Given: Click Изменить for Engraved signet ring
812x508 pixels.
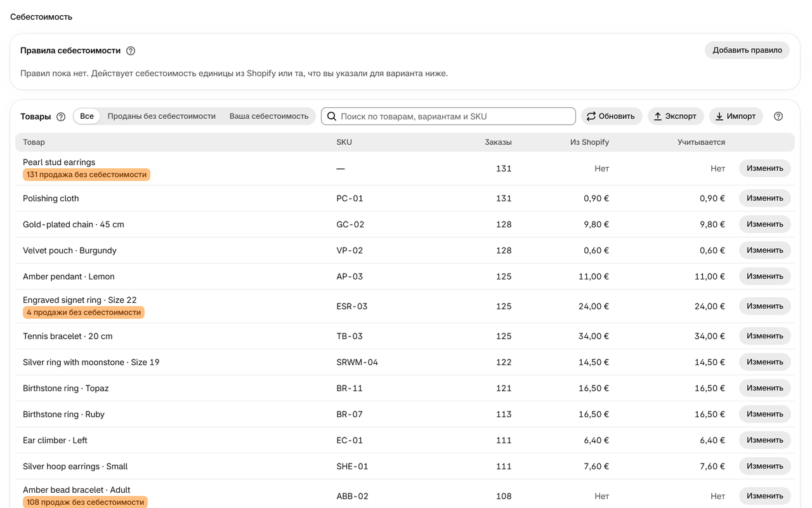Looking at the screenshot, I should click(765, 306).
